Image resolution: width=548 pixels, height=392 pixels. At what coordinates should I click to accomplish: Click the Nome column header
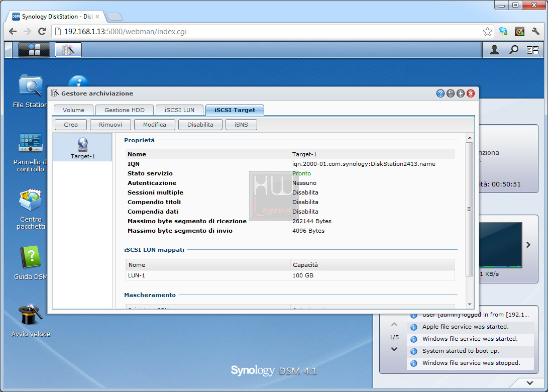click(208, 265)
